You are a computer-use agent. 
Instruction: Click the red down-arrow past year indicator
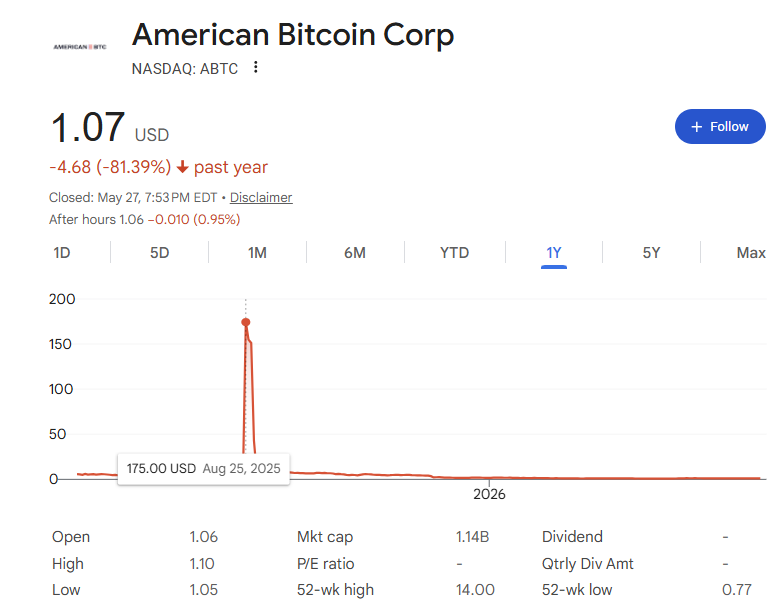click(183, 167)
